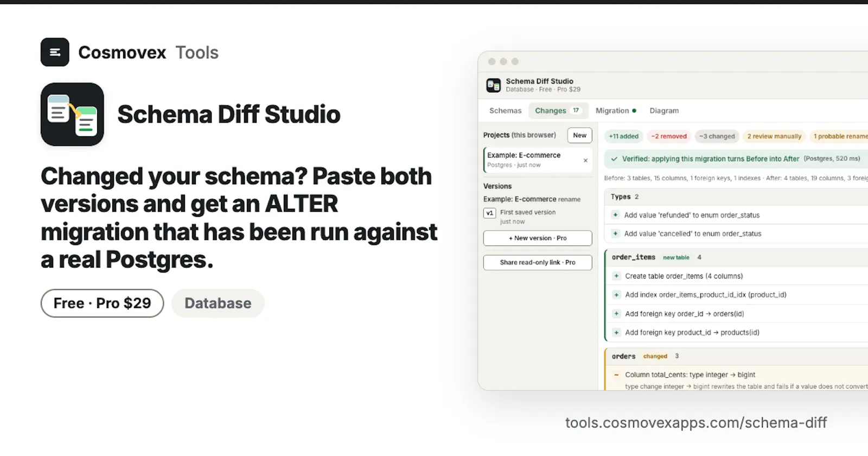This screenshot has height=456, width=868.
Task: Filter by the −2 removed chip
Action: pos(669,136)
